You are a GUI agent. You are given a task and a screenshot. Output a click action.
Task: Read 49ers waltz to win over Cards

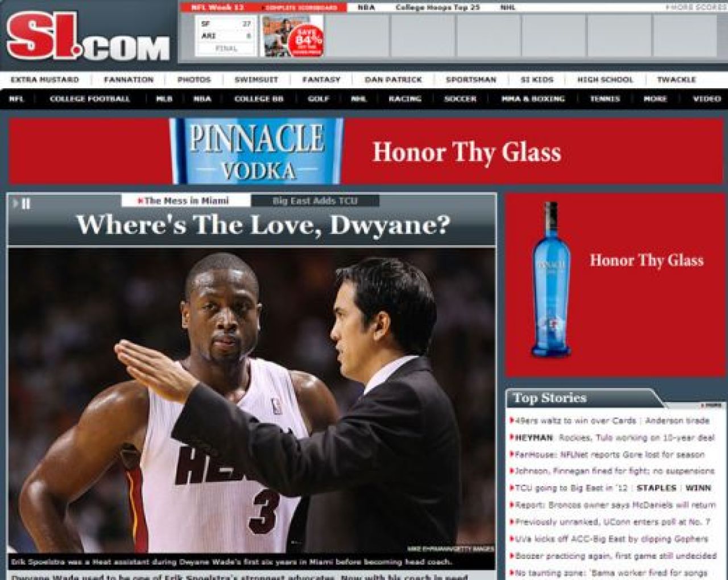click(x=574, y=421)
